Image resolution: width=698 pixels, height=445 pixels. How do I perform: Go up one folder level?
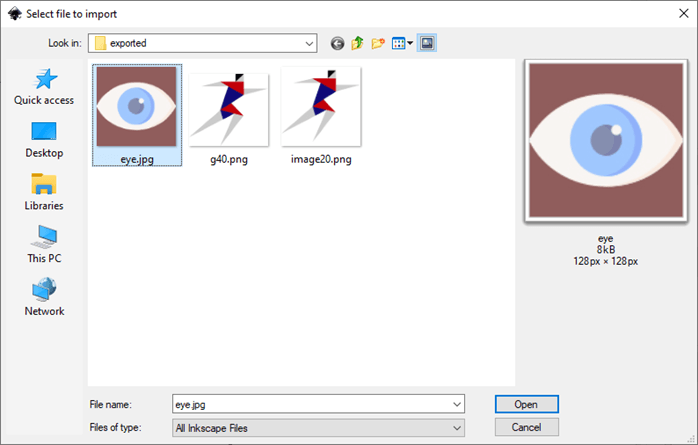coord(357,43)
